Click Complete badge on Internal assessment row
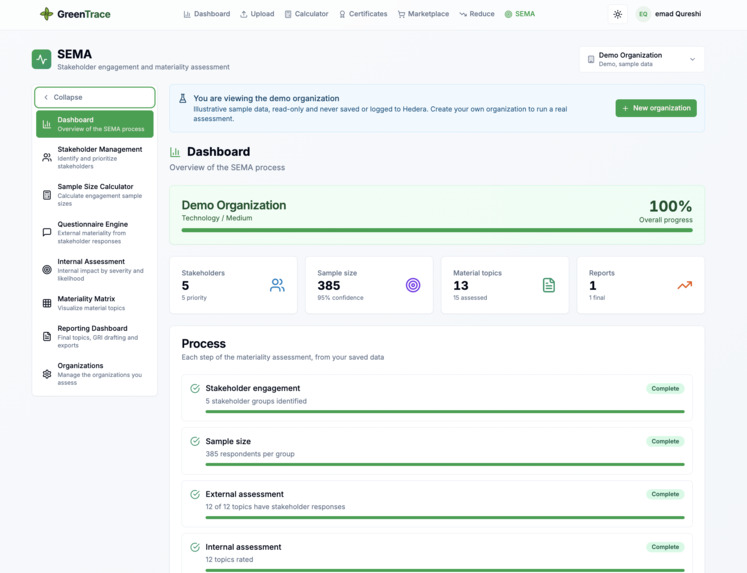Screen dimensions: 747x573 665,547
